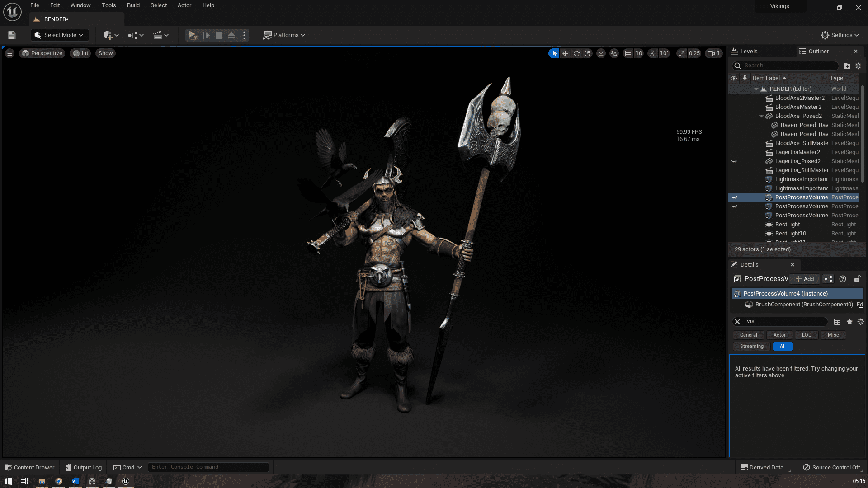Select BrushComponent (BrushComponent0) in Details

804,305
